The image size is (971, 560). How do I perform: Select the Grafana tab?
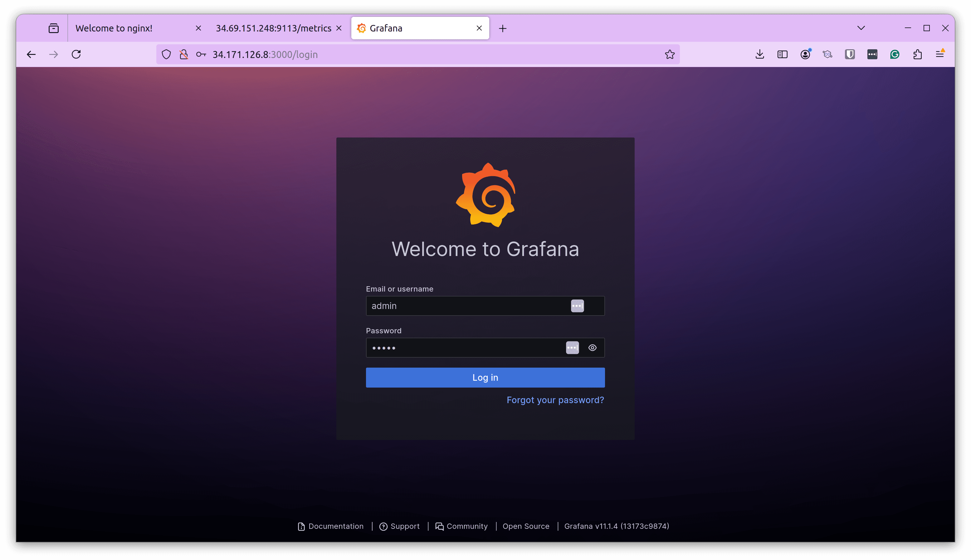pyautogui.click(x=420, y=28)
